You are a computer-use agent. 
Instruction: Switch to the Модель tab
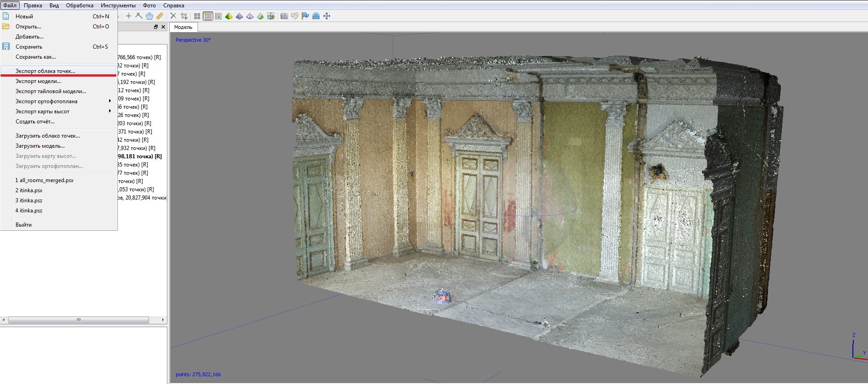(183, 27)
